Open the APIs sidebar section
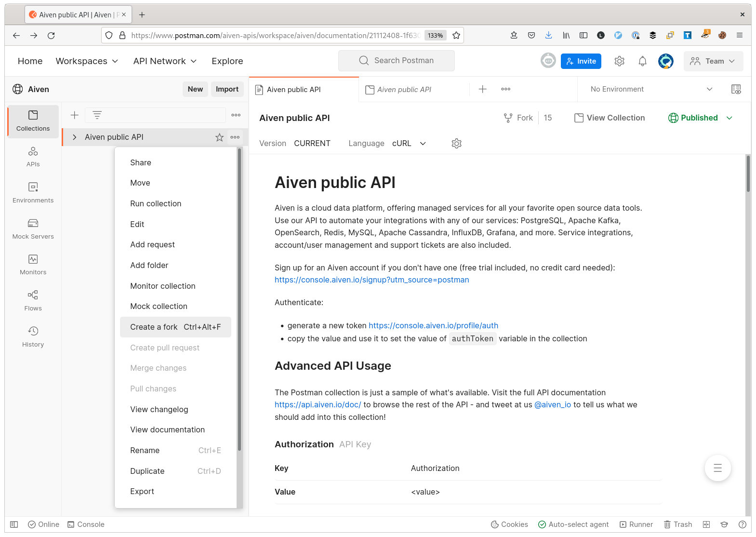Image resolution: width=756 pixels, height=537 pixels. (x=33, y=157)
